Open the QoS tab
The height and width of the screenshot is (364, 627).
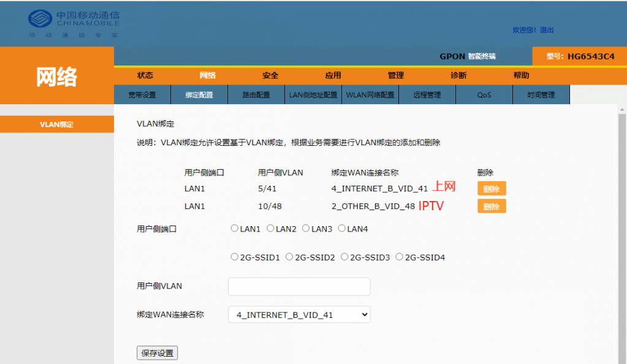coord(484,95)
